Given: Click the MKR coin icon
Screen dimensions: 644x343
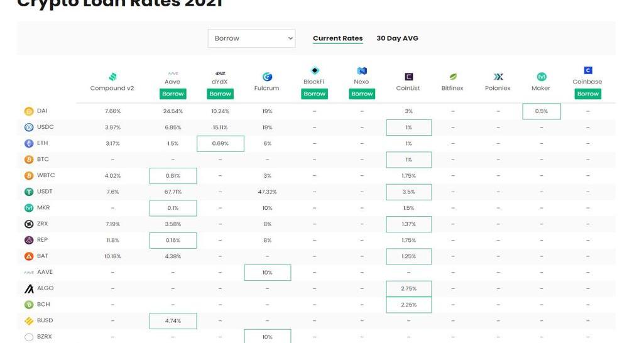Looking at the screenshot, I should click(x=29, y=208).
